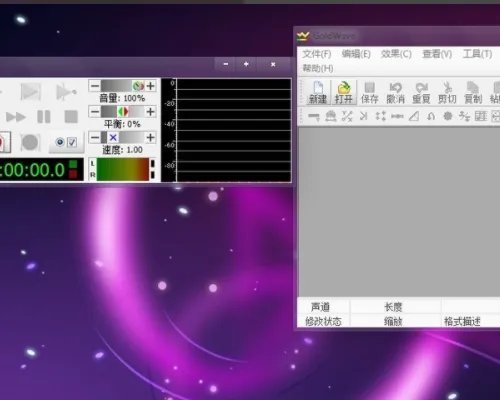Click the crossed-lines dynamics effect icon
This screenshot has width=500, height=400.
click(347, 116)
